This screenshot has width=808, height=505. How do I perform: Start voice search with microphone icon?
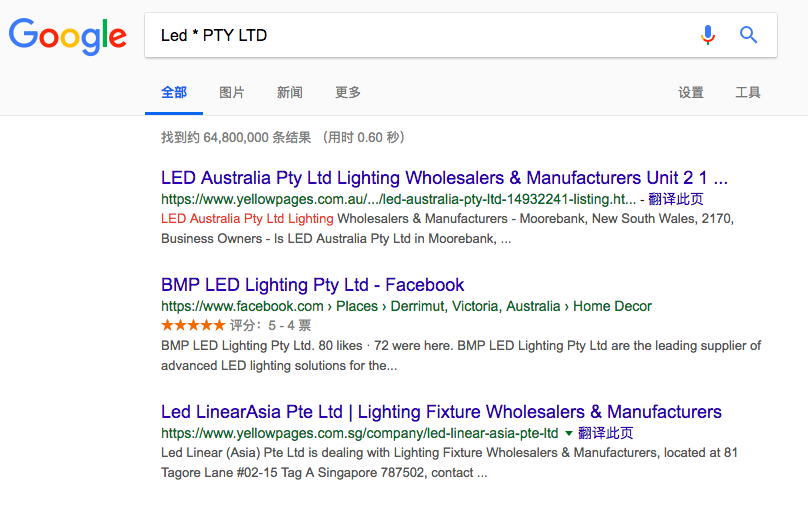click(x=708, y=35)
